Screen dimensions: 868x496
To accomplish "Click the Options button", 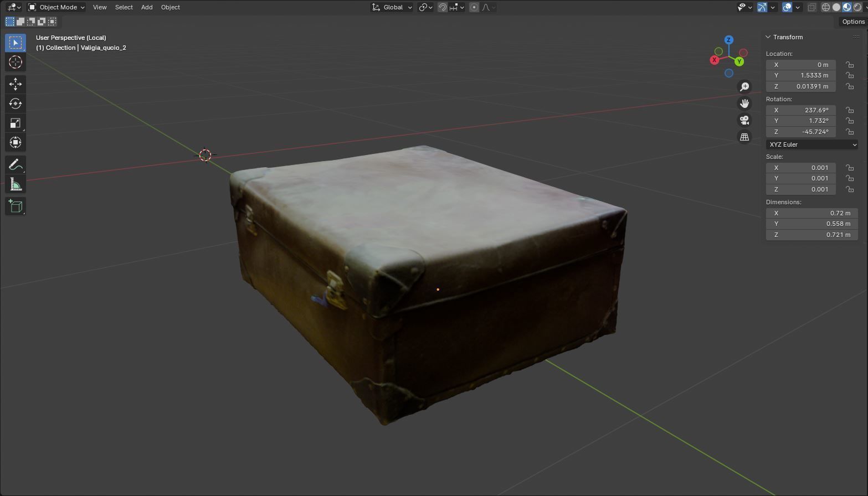I will click(x=853, y=22).
